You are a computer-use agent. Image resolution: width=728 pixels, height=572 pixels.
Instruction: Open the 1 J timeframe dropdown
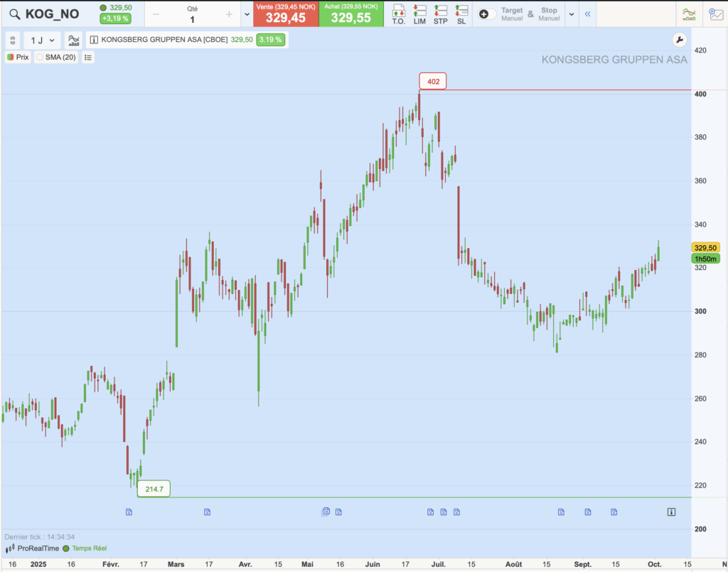click(43, 41)
